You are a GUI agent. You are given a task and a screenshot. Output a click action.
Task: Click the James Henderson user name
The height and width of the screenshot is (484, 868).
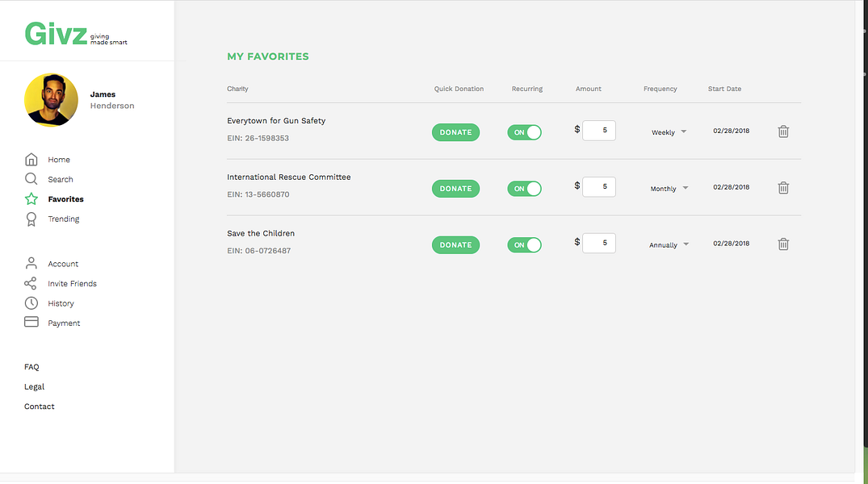tap(112, 100)
